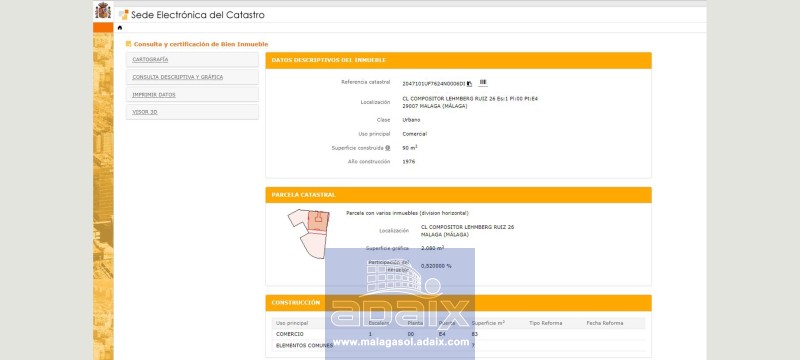Click COMERCIO in the construction table

pyautogui.click(x=290, y=334)
